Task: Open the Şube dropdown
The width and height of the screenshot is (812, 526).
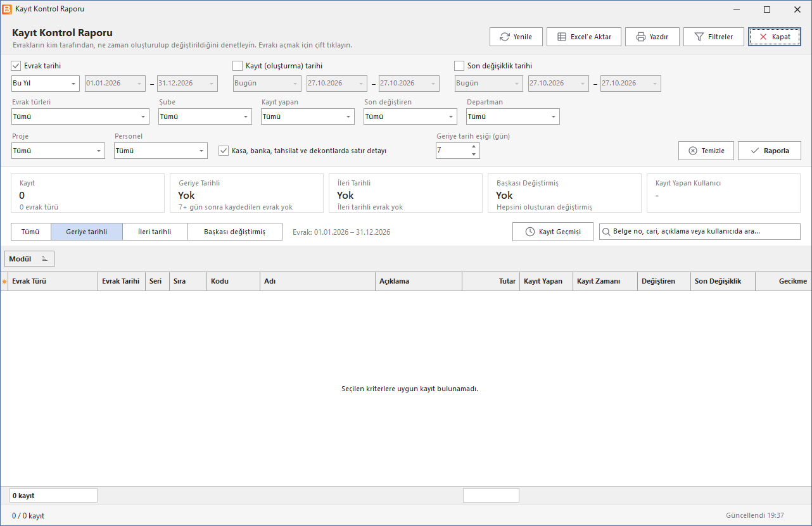Action: coord(205,116)
